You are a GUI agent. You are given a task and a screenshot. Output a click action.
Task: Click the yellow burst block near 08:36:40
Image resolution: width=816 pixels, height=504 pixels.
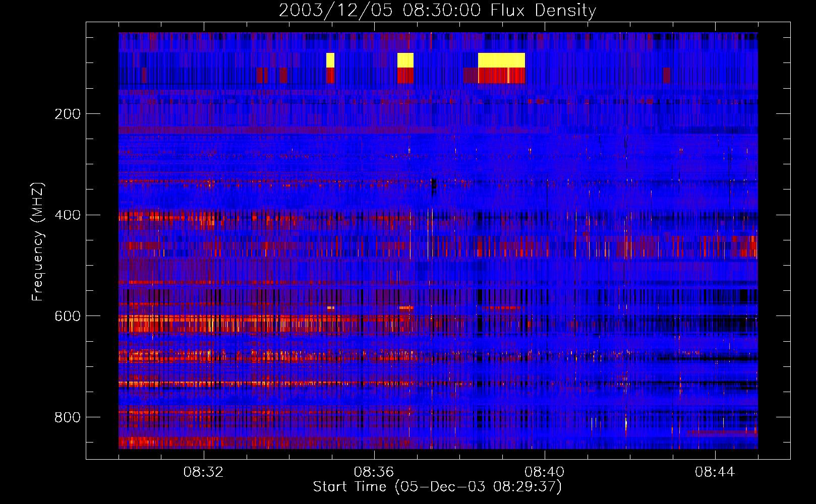click(x=405, y=60)
